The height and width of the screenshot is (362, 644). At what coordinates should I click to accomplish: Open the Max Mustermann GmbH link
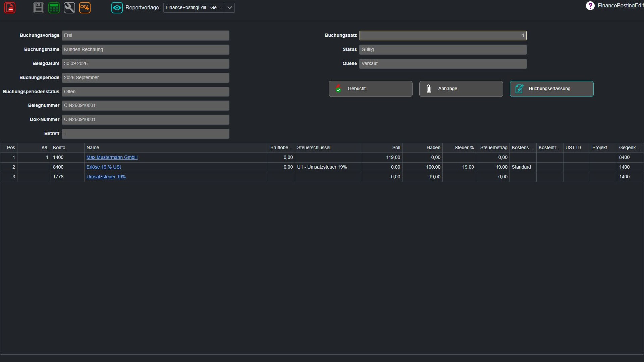tap(112, 157)
